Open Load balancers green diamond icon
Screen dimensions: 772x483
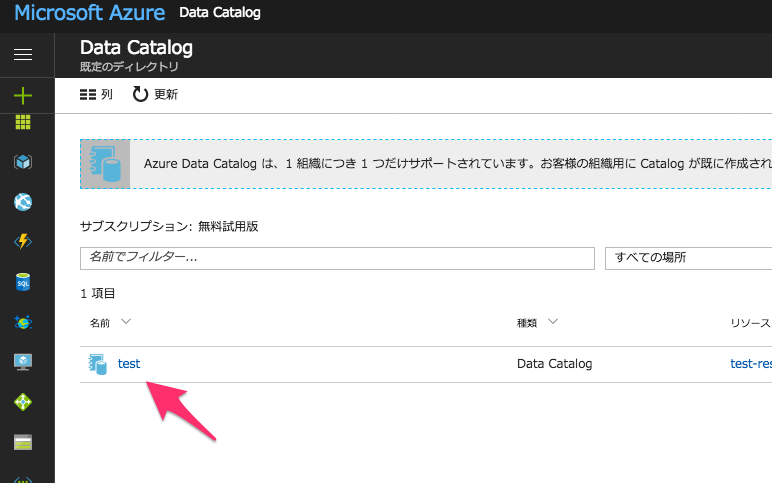coord(23,402)
